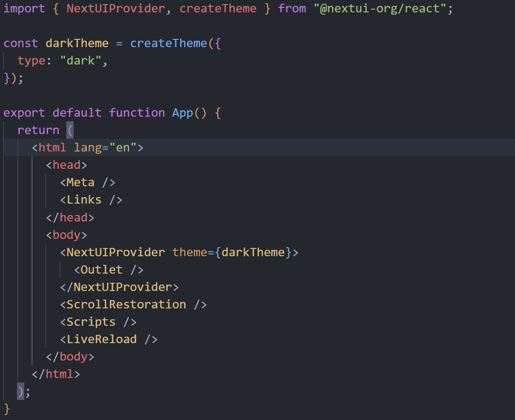Select the App function name

coord(182,113)
